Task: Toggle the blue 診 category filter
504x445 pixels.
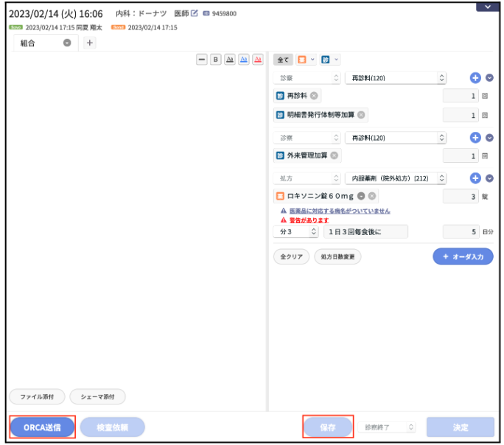Action: pyautogui.click(x=325, y=60)
